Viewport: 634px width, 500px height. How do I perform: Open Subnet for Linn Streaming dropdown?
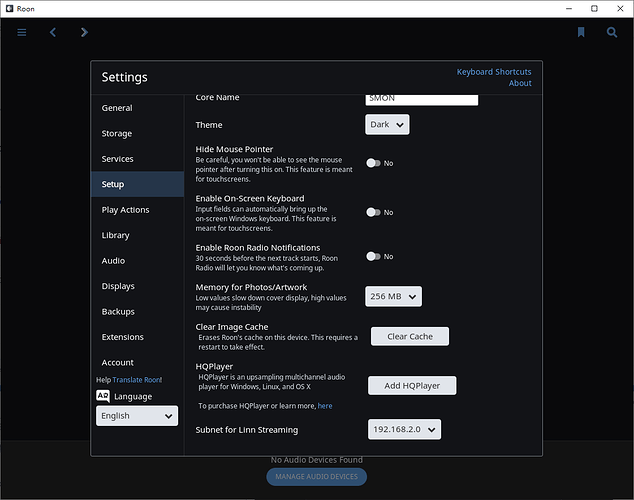click(x=404, y=429)
